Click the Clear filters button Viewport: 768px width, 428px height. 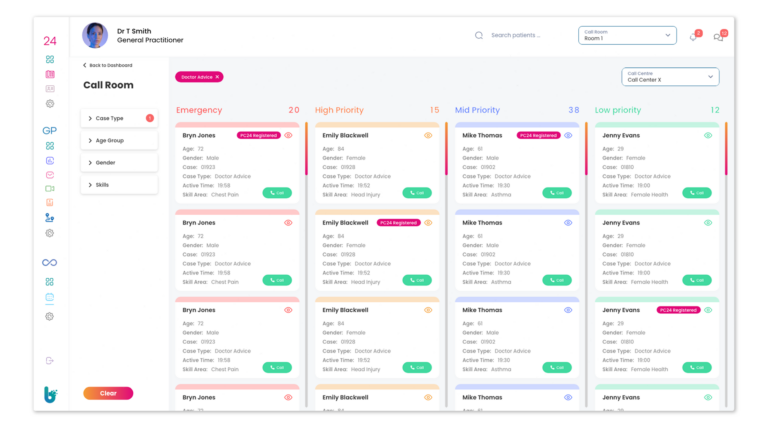(108, 393)
